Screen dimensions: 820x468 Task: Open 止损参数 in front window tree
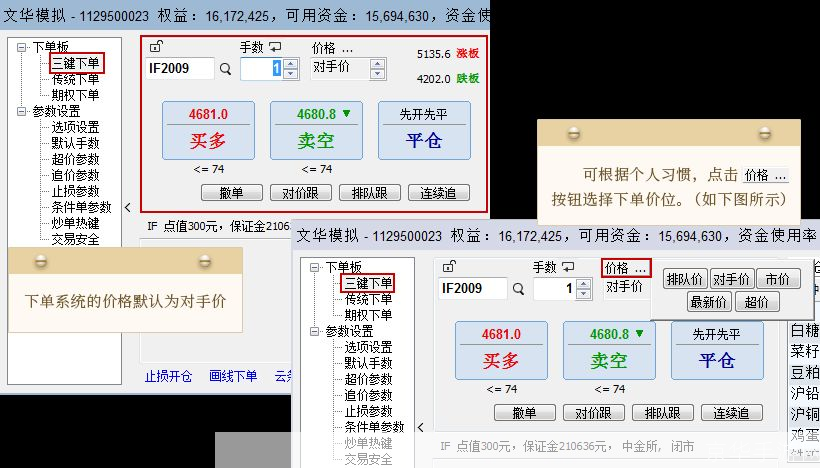pos(368,411)
